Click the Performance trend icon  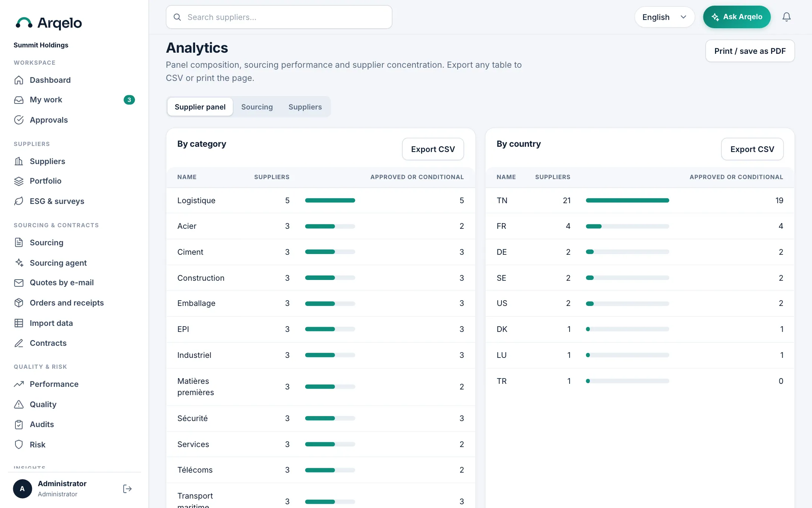pos(19,384)
